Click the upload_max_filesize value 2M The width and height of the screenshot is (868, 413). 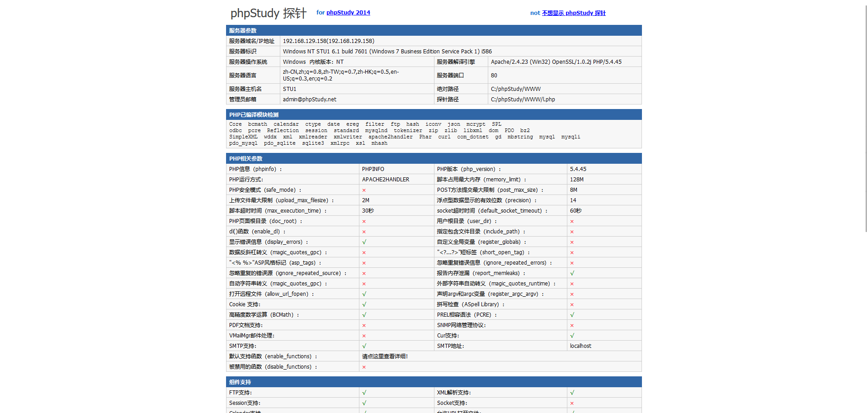click(366, 200)
